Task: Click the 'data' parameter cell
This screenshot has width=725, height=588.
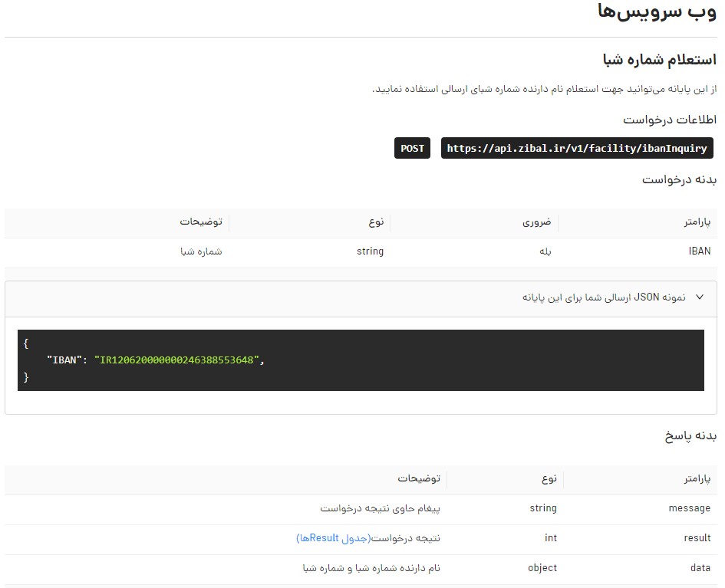Action: point(700,568)
